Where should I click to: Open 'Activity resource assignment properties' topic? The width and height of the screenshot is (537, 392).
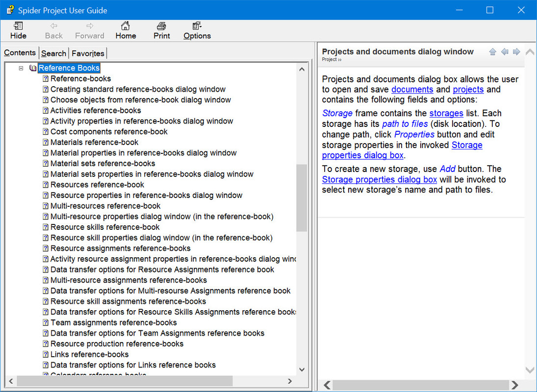tap(173, 259)
